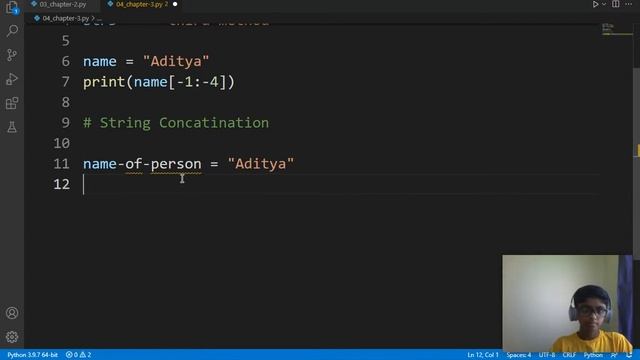Image resolution: width=640 pixels, height=360 pixels.
Task: Run the Python file with play button
Action: tap(595, 4)
